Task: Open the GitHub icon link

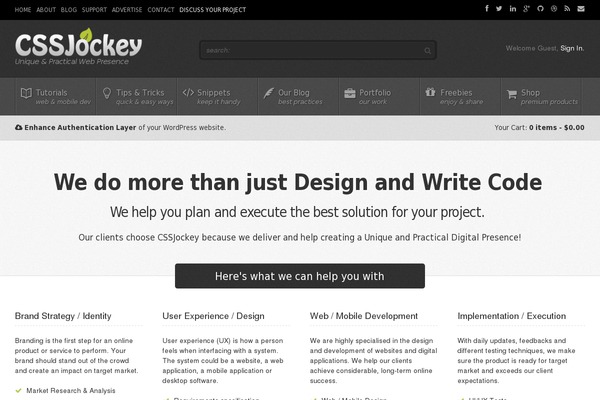Action: 540,8
